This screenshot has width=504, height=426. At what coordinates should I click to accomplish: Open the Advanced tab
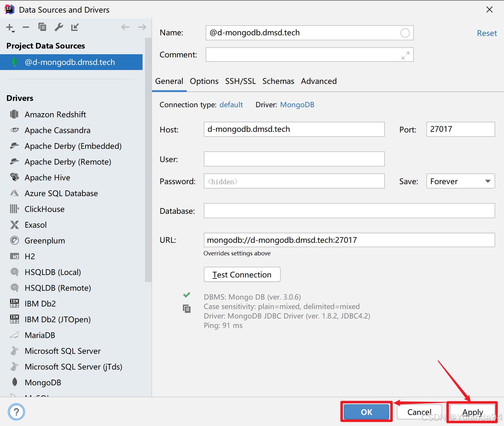(319, 81)
